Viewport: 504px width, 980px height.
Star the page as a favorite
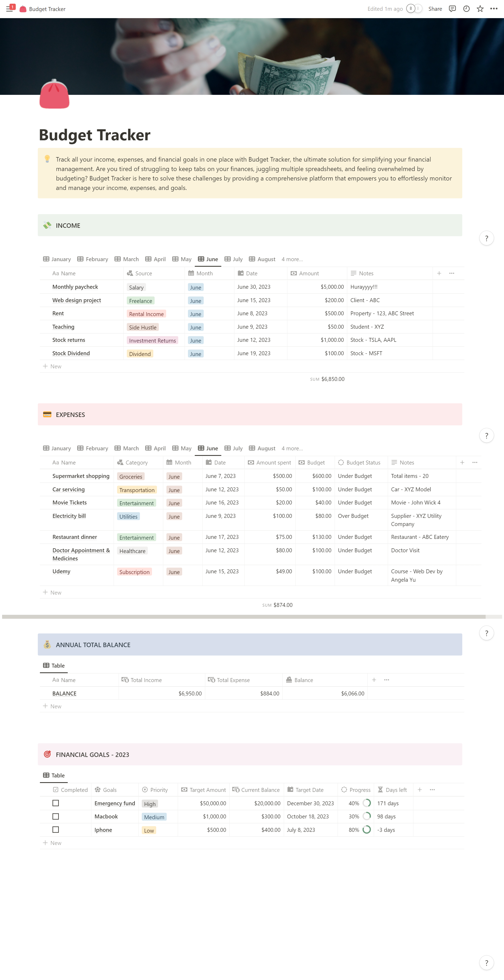[480, 9]
